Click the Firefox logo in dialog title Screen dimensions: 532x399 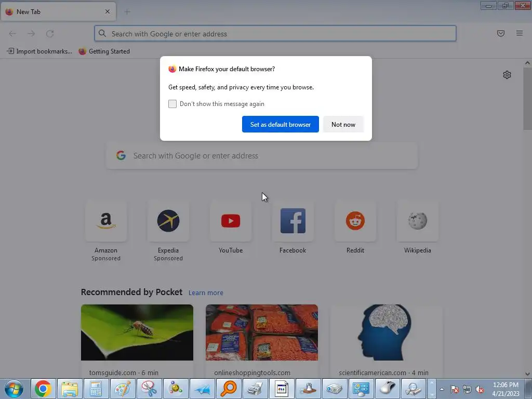(172, 69)
